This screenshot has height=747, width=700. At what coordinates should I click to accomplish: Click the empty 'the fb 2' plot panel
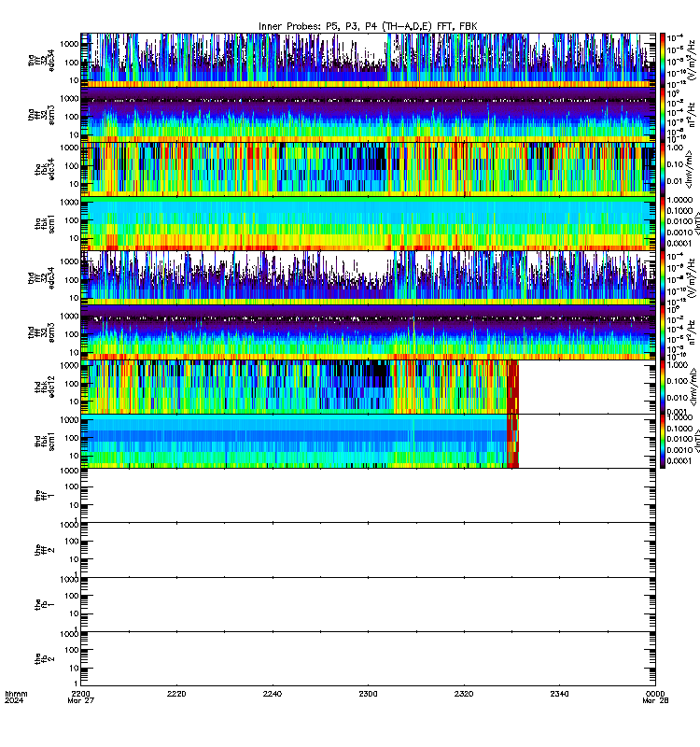click(368, 659)
